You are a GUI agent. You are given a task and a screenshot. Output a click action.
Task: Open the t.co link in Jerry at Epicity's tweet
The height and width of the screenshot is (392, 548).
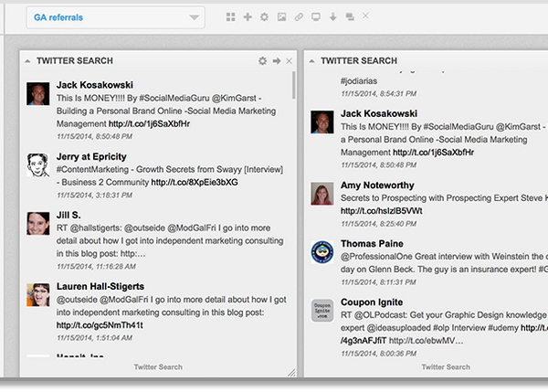195,183
